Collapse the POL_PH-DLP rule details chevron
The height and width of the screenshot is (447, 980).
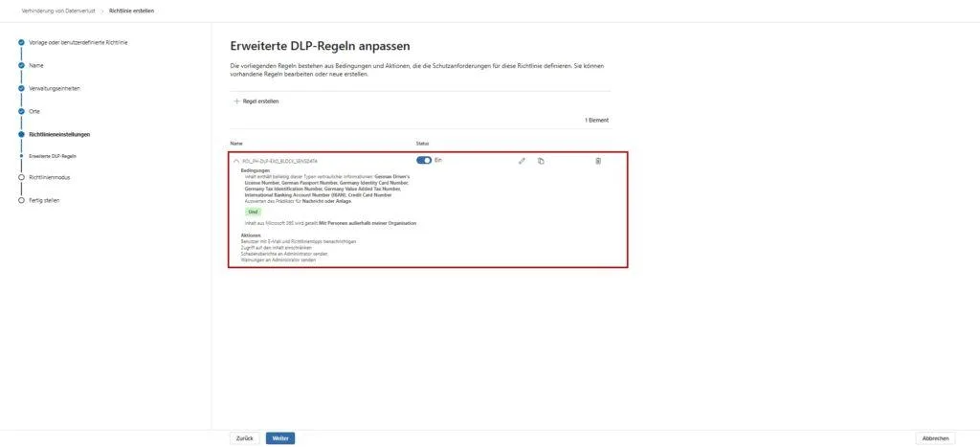pos(236,161)
